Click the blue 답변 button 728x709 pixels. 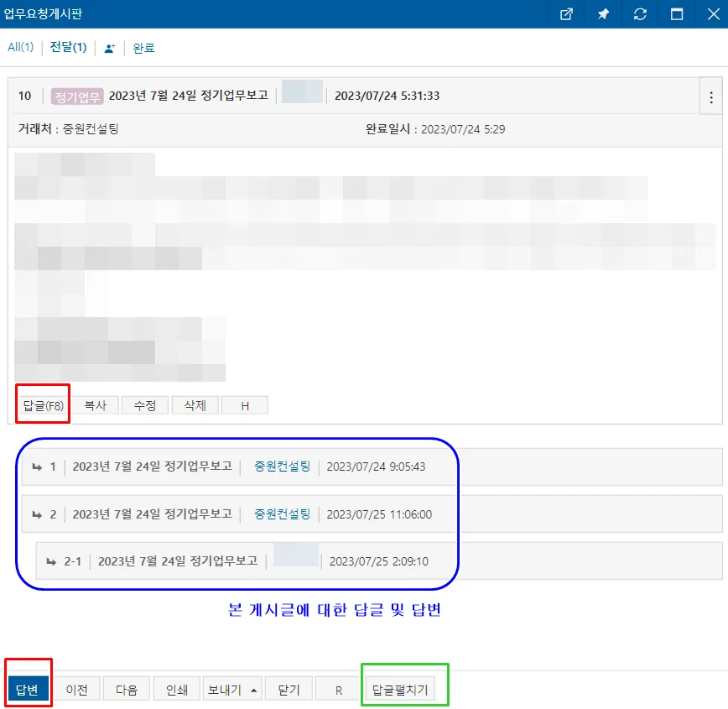[x=28, y=689]
